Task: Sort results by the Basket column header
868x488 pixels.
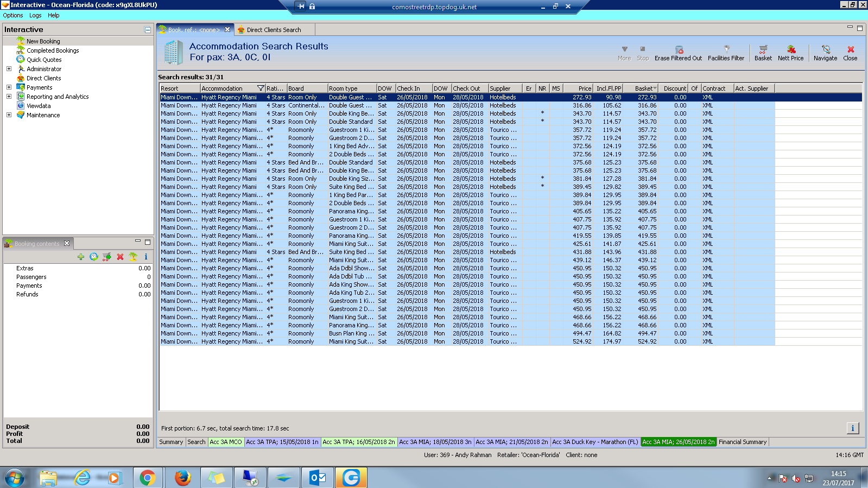Action: [640, 88]
